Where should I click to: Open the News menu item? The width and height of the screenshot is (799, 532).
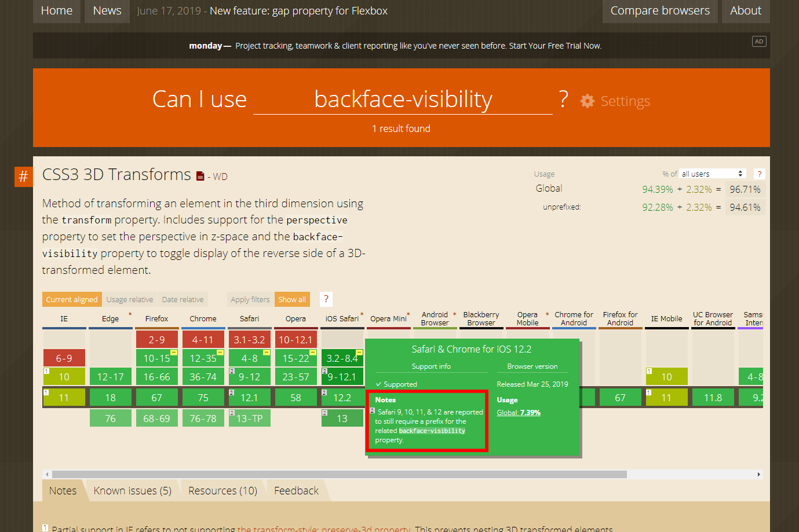[107, 11]
